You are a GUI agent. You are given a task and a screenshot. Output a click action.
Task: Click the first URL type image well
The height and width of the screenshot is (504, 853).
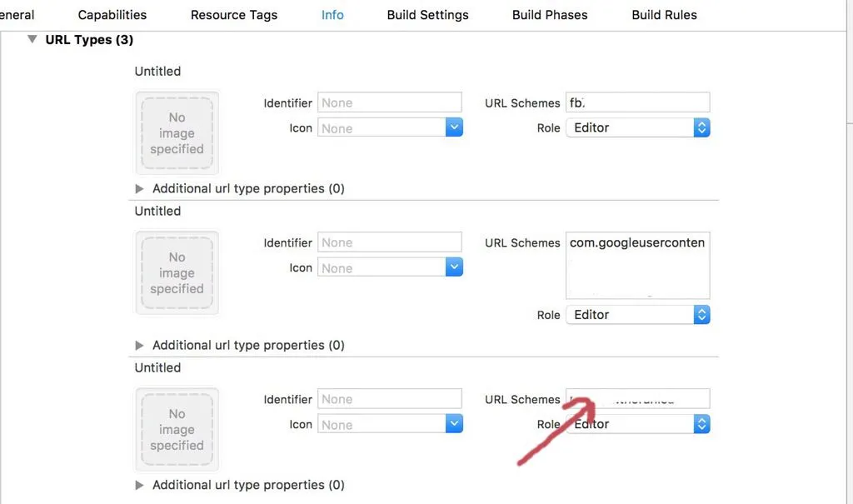[177, 133]
